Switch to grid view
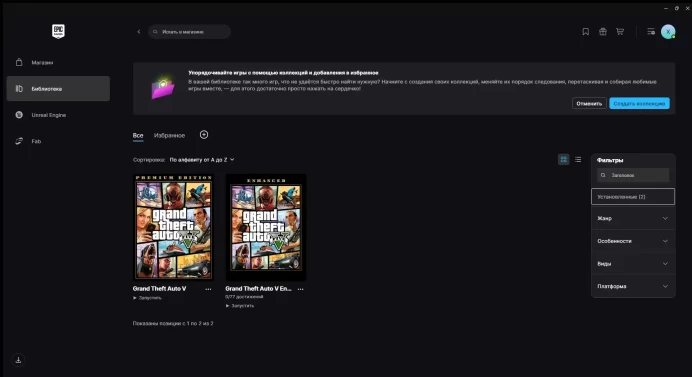 (x=564, y=159)
